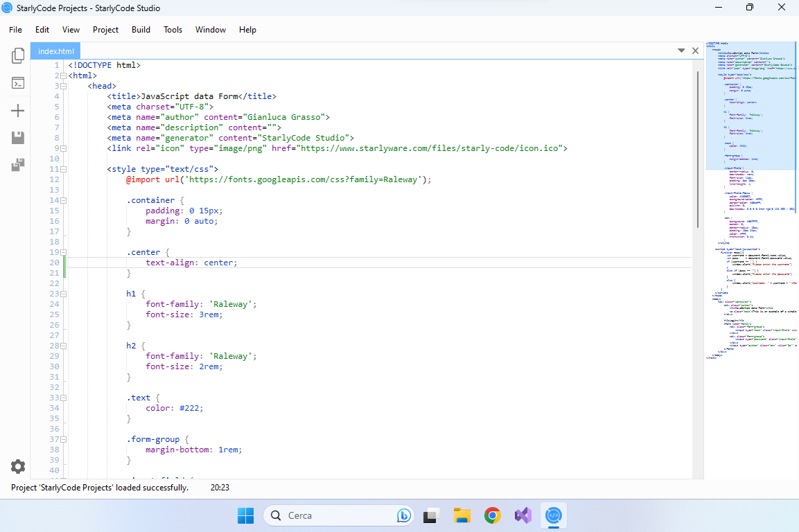Open the Tools menu
The width and height of the screenshot is (799, 532).
[173, 30]
